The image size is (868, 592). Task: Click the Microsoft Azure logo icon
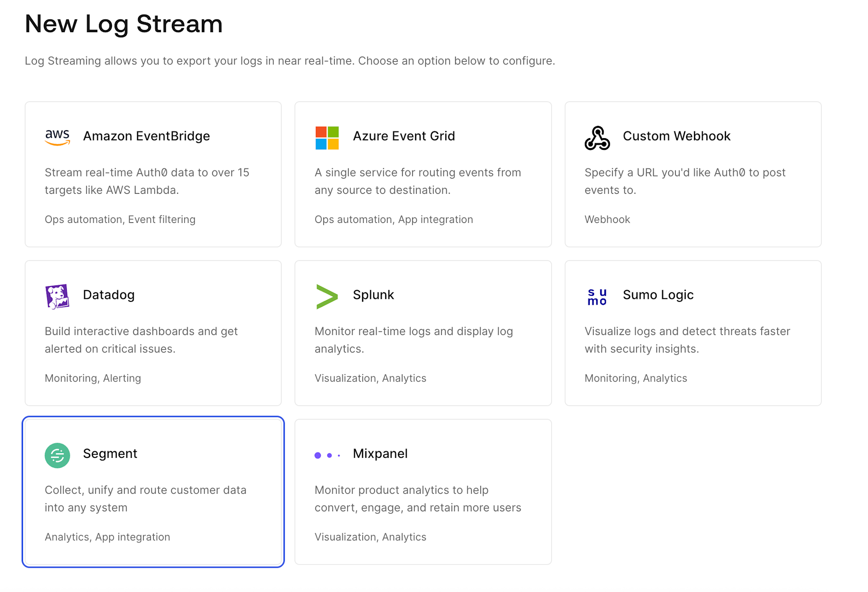point(327,138)
